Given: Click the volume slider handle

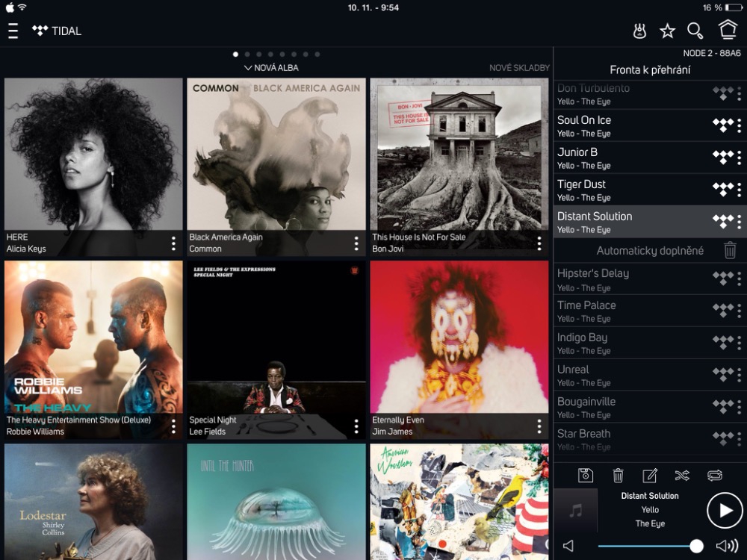Looking at the screenshot, I should pyautogui.click(x=696, y=546).
